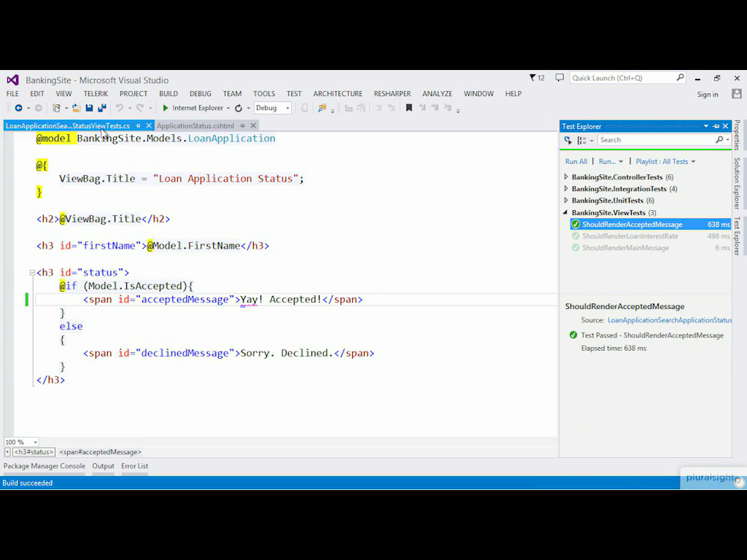Open the FILE menu
This screenshot has width=747, height=560.
(x=12, y=94)
